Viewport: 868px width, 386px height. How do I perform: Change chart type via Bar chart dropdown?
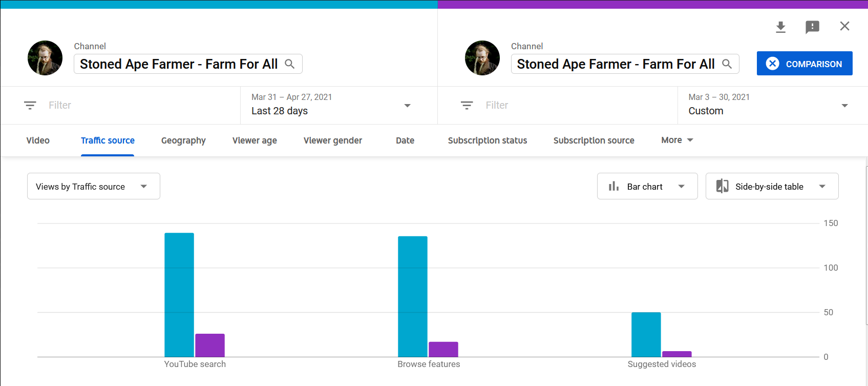click(x=647, y=186)
